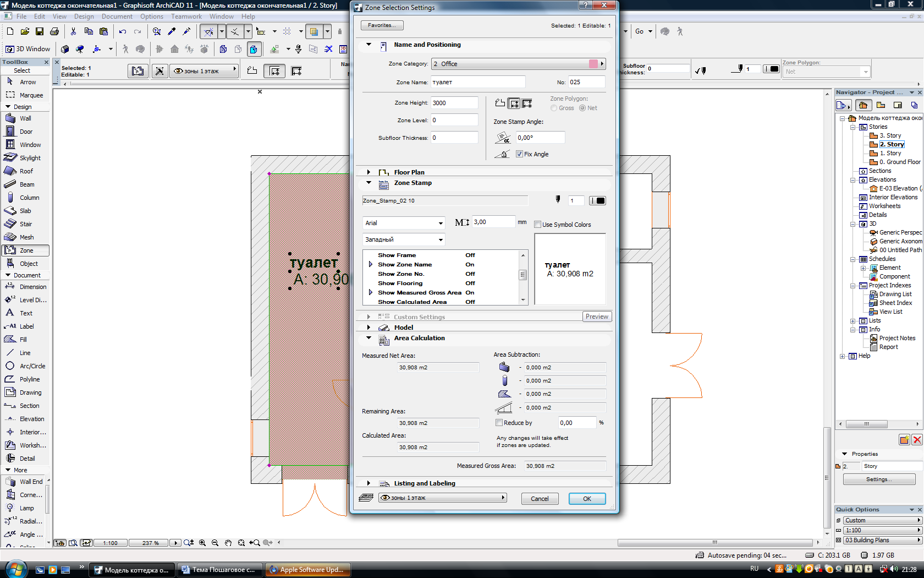Select the Polyline tool
The height and width of the screenshot is (578, 924).
[x=25, y=379]
